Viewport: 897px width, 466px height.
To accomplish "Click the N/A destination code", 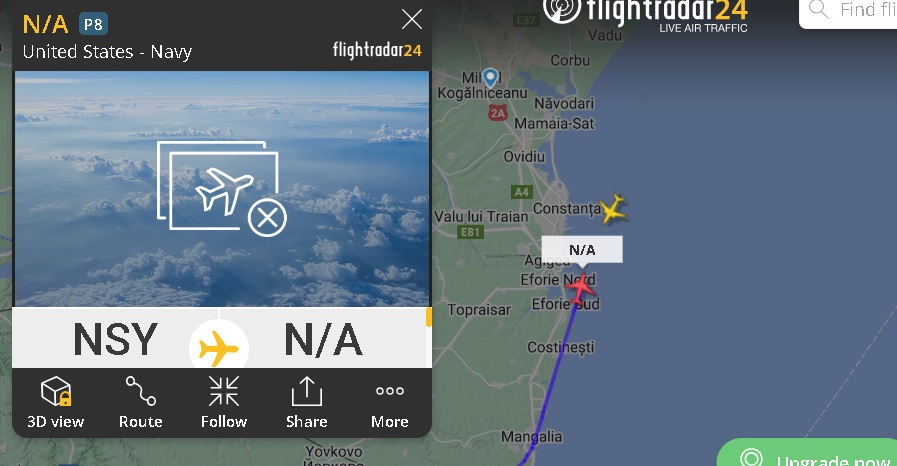I will click(x=323, y=340).
